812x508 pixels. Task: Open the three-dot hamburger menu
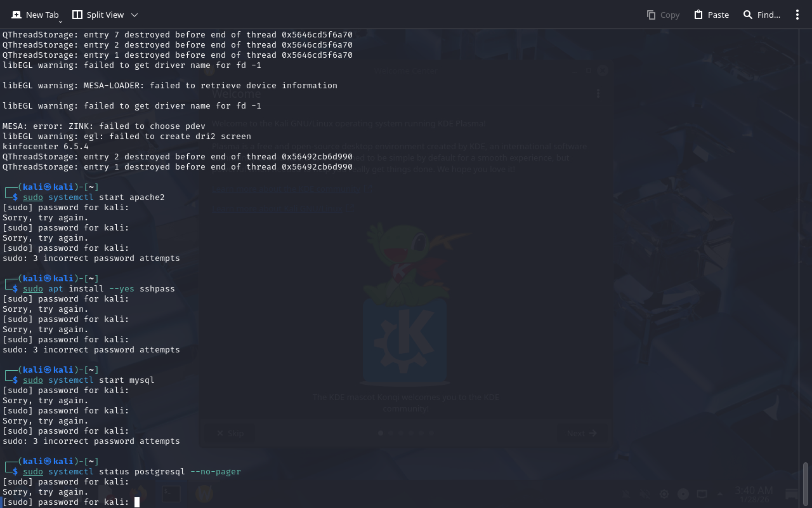tap(797, 15)
